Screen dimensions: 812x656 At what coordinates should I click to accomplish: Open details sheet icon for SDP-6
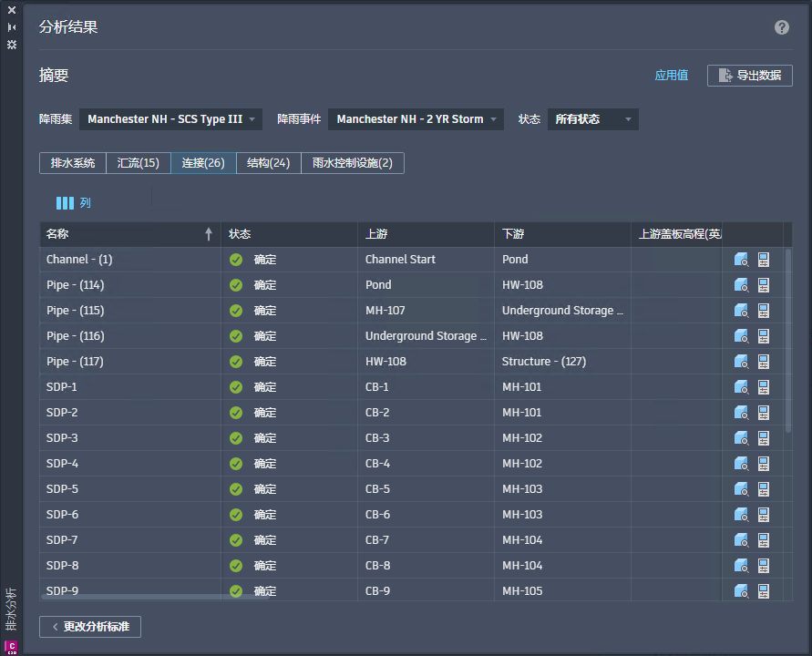click(x=764, y=515)
